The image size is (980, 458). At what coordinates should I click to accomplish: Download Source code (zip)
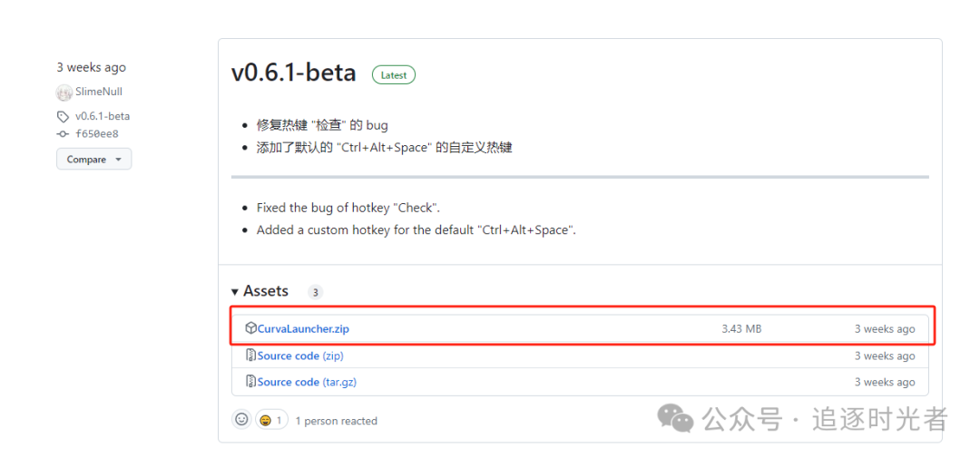click(x=288, y=356)
